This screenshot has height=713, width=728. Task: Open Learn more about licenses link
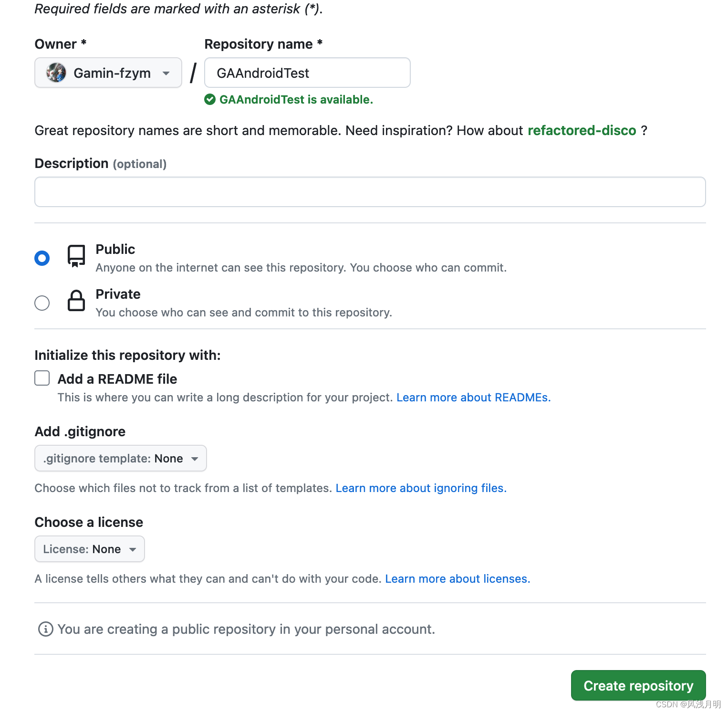pos(458,579)
